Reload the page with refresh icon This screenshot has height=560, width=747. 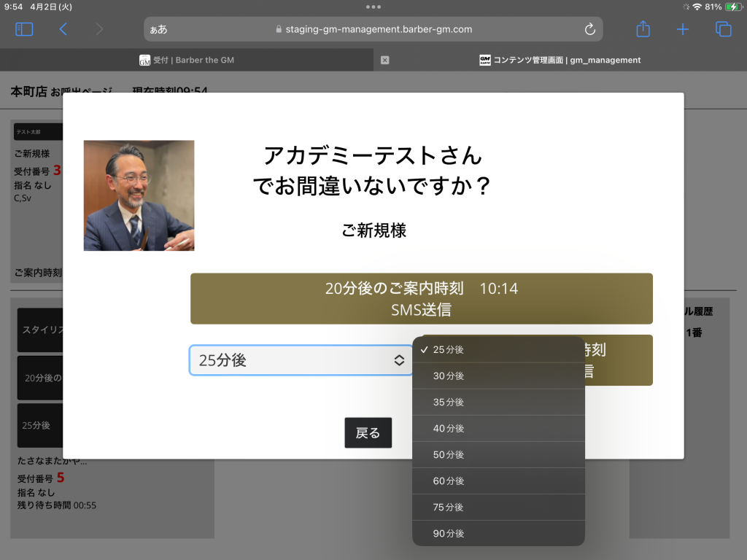click(x=590, y=29)
